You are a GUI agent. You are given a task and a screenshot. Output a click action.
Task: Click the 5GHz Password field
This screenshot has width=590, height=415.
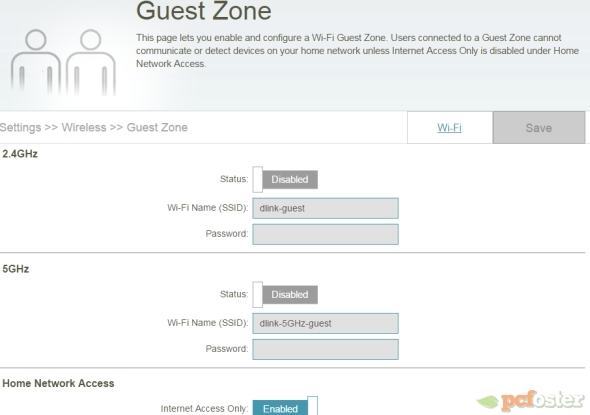click(x=325, y=350)
